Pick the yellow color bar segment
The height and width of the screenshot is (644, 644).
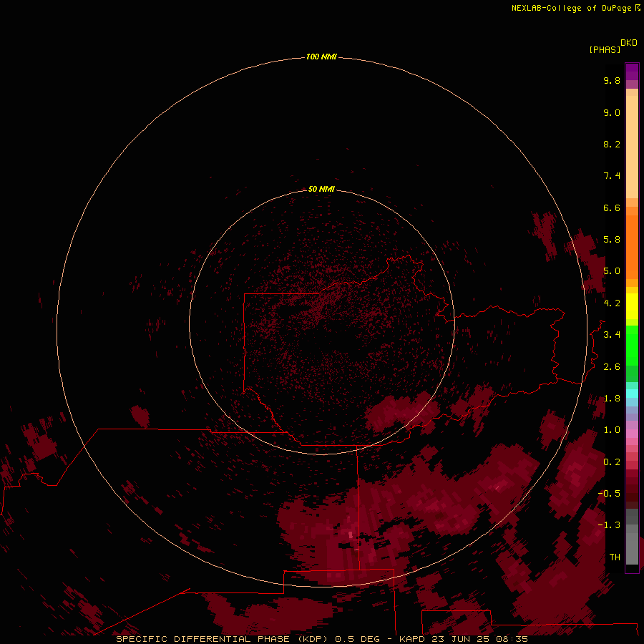632,306
